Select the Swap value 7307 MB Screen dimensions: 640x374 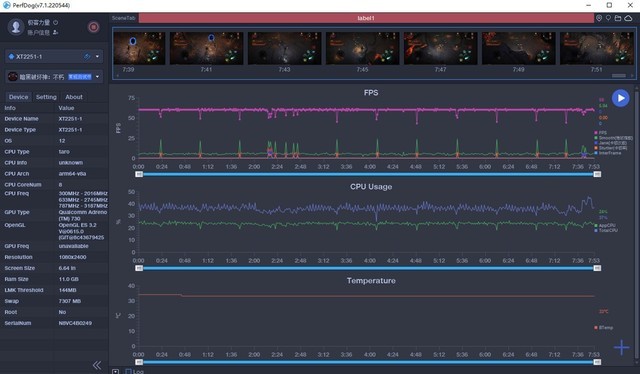[x=70, y=301]
